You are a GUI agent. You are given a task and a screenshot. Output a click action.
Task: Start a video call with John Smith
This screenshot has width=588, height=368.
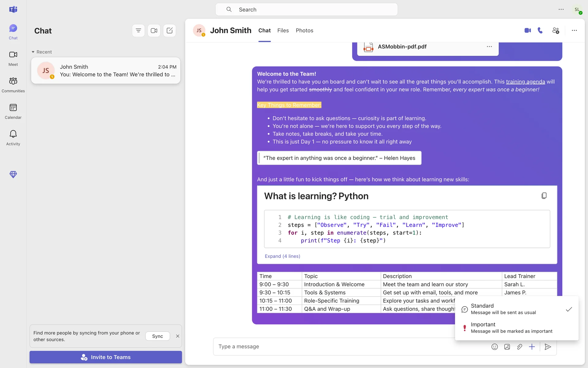(527, 30)
